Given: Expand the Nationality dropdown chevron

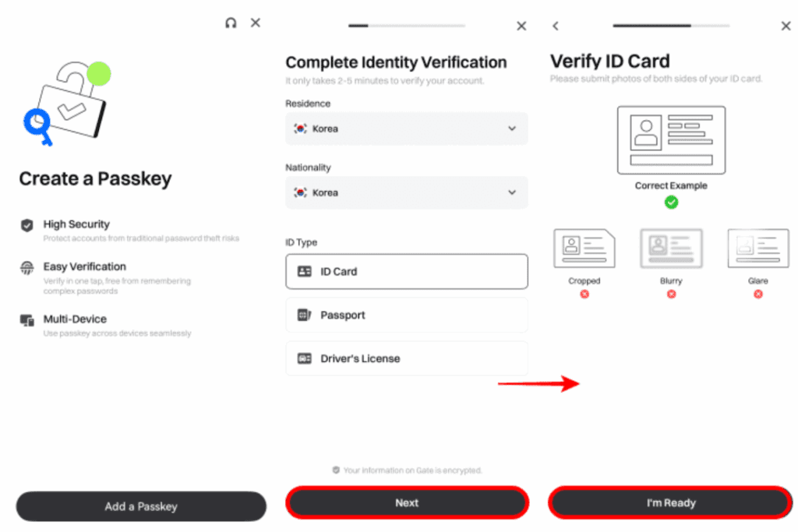Looking at the screenshot, I should [x=512, y=192].
